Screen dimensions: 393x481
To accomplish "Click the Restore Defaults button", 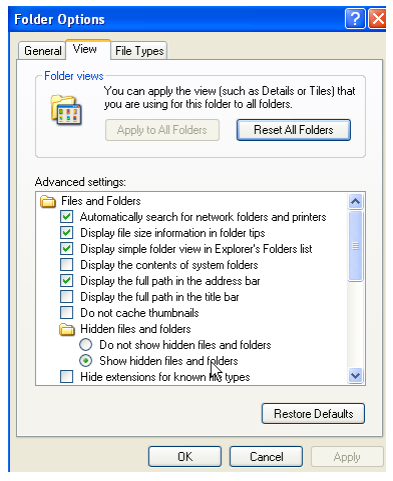I will [x=313, y=414].
